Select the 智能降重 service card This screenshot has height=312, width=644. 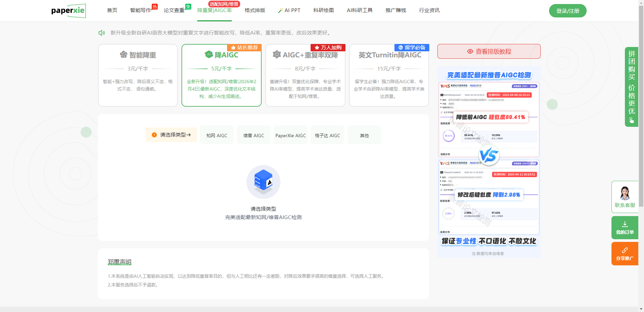click(138, 75)
